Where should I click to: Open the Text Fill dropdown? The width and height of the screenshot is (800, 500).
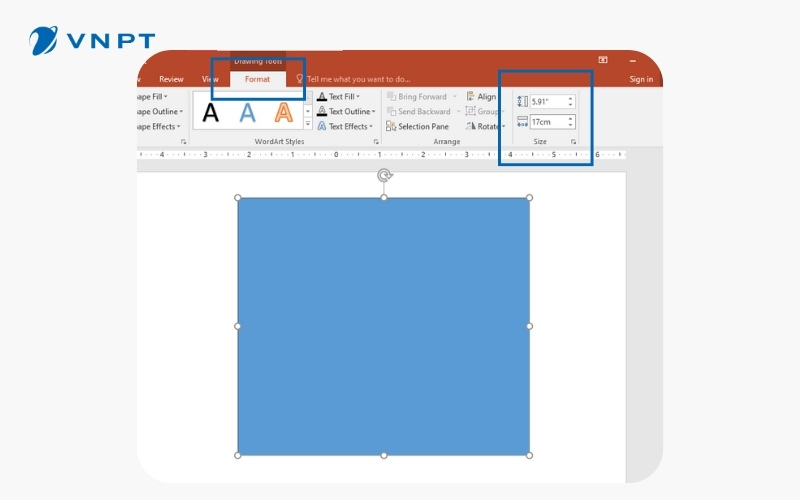(x=345, y=97)
